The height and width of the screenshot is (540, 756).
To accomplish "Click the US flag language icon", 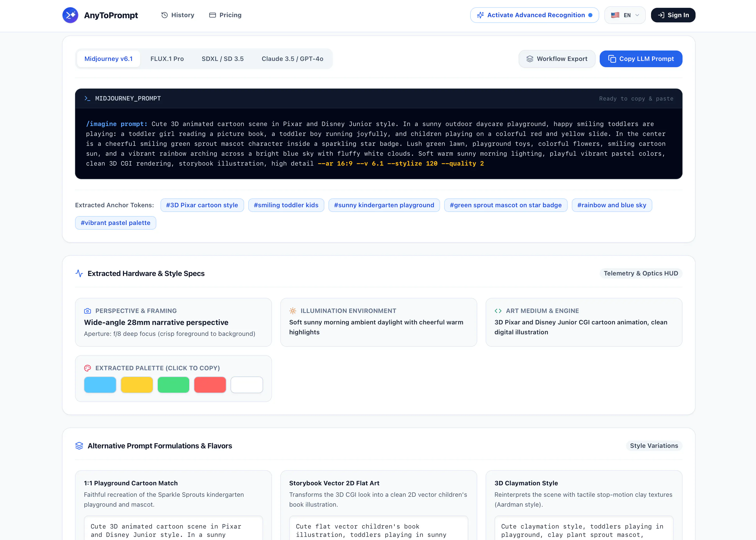I will pos(615,15).
